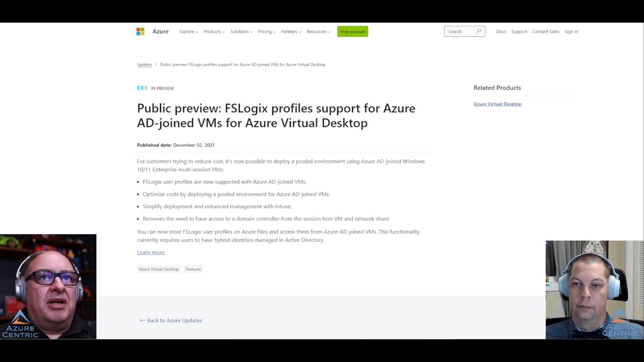
Task: Open the Docs link
Action: (x=501, y=32)
